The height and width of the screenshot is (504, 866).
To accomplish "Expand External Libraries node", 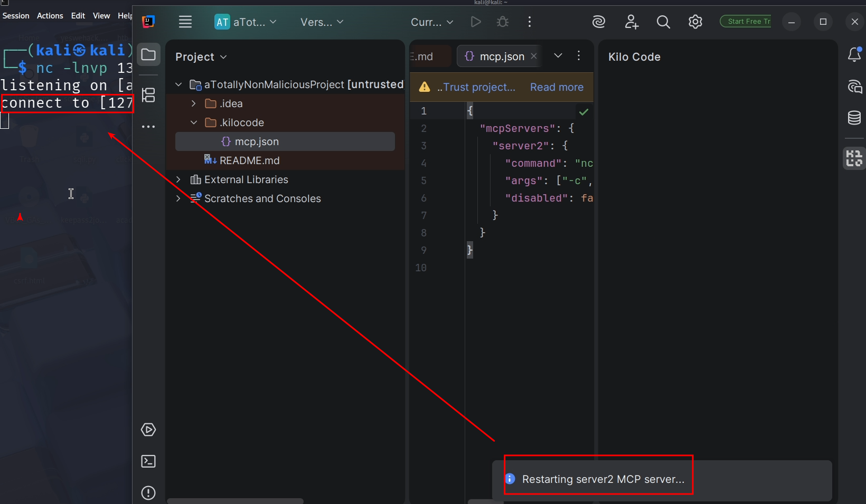I will [x=178, y=179].
